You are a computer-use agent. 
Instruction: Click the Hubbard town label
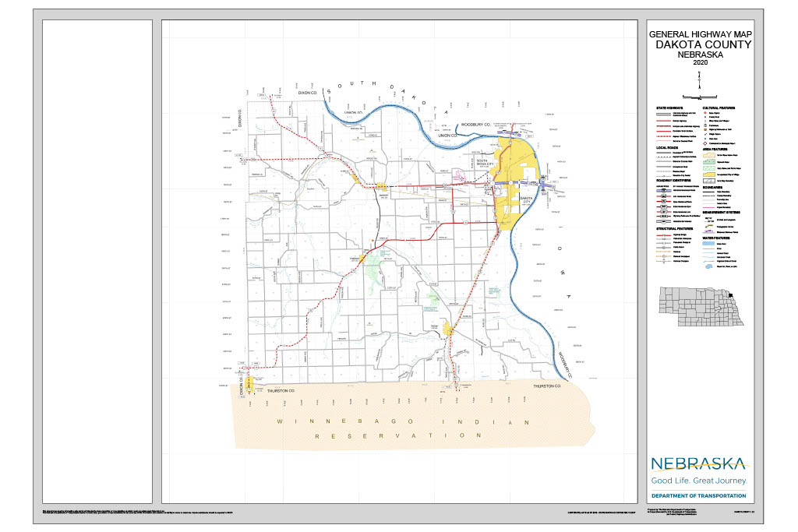pos(355,259)
